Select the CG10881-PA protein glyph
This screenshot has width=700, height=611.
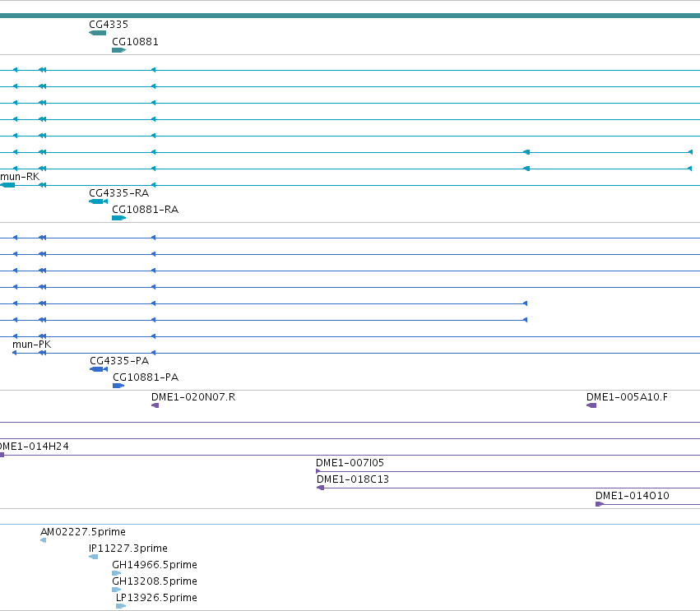118,386
